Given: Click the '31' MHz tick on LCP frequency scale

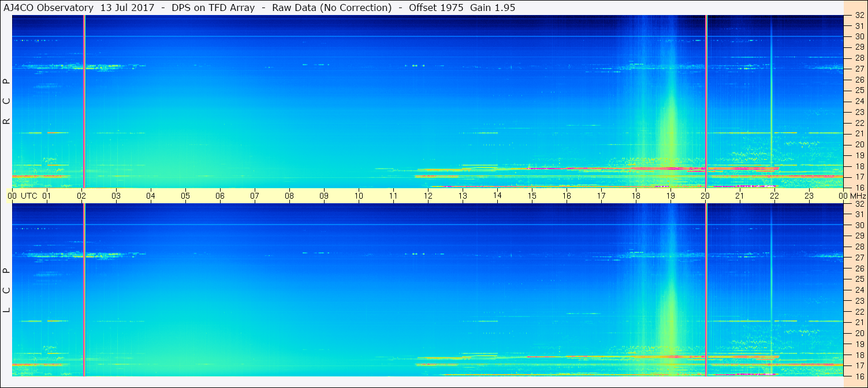Looking at the screenshot, I should [859, 214].
